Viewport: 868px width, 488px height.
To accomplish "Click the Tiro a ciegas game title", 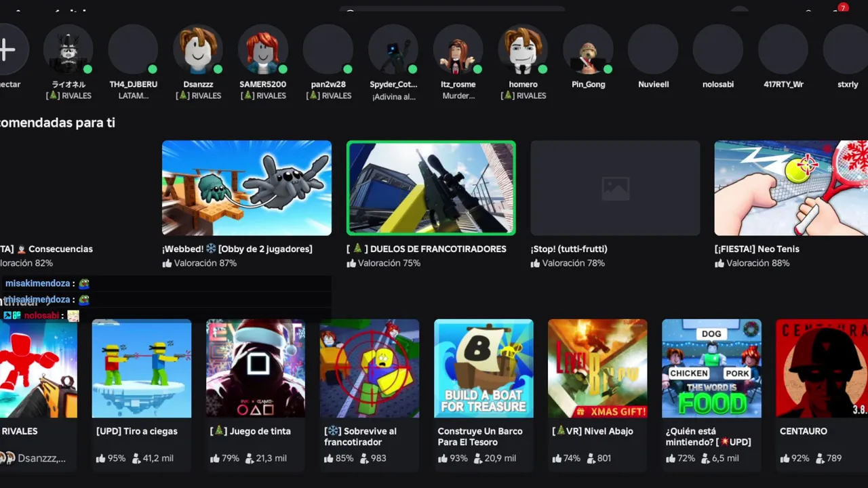I will pos(137,431).
